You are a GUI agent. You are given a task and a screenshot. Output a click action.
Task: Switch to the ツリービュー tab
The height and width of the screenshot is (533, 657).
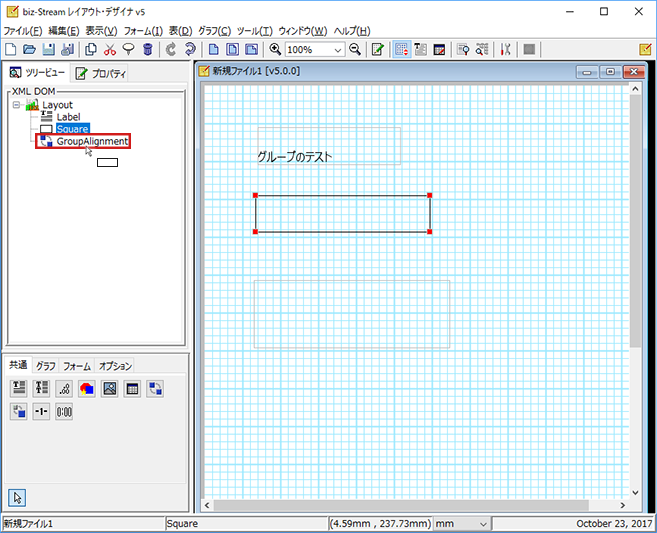[x=37, y=73]
